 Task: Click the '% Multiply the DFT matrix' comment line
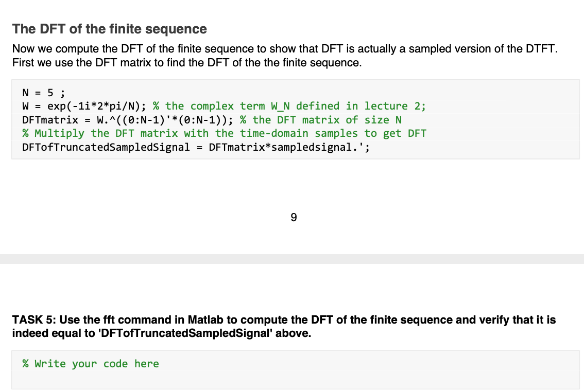[x=224, y=134]
